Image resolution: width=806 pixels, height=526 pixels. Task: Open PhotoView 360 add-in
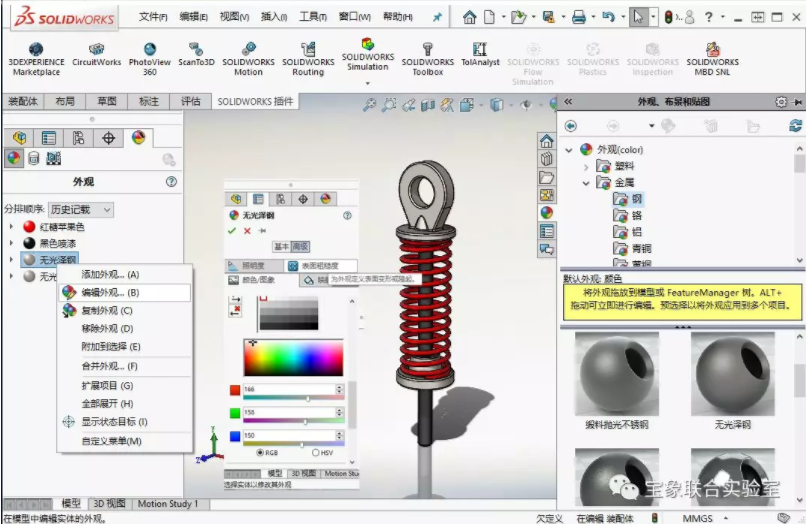[150, 59]
